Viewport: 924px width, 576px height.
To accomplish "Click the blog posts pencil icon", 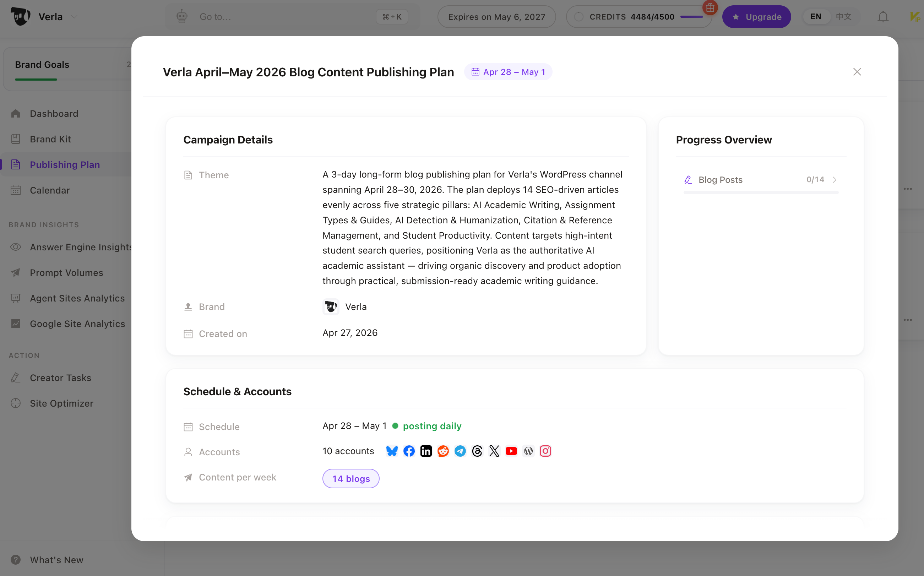I will pos(688,180).
